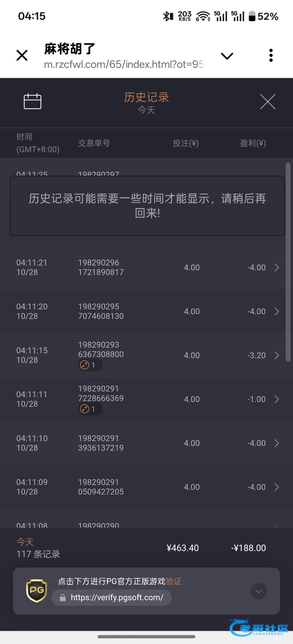Tap the lock icon beside the verify URL
This screenshot has width=293, height=644.
pyautogui.click(x=63, y=598)
